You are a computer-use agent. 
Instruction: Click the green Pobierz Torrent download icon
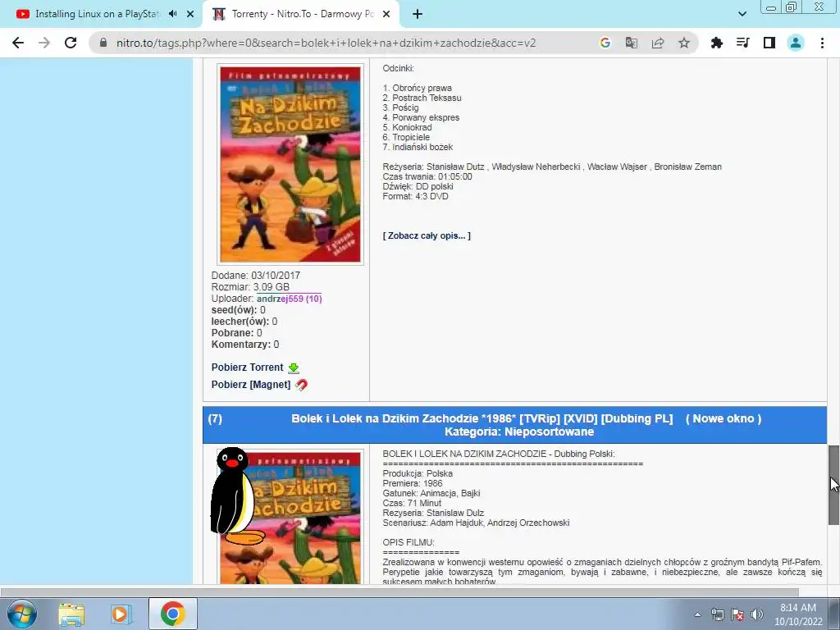pos(294,368)
